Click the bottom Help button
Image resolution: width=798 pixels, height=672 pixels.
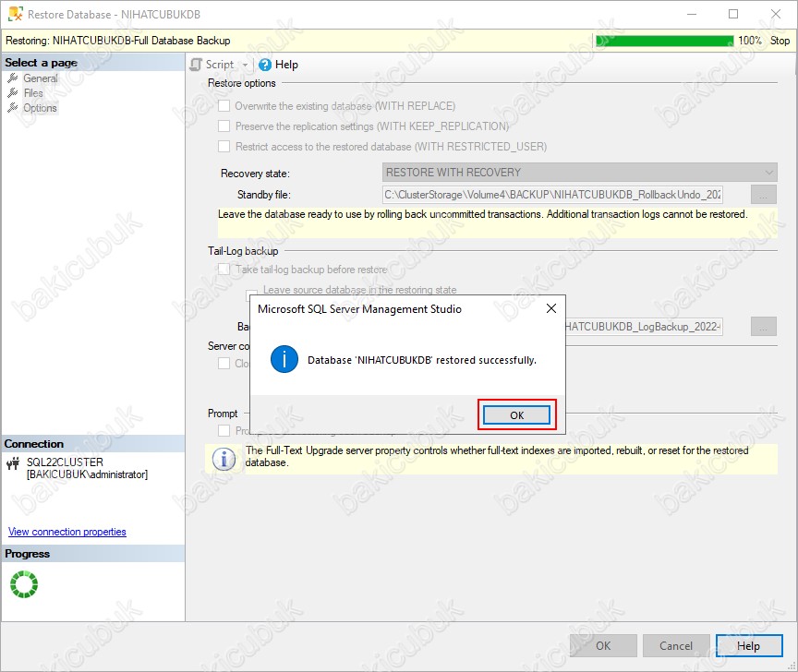(x=749, y=645)
